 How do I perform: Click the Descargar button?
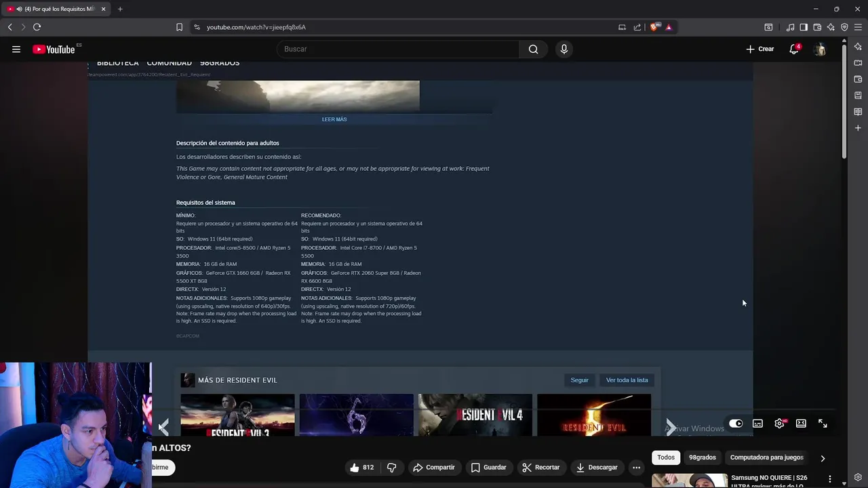pos(597,467)
